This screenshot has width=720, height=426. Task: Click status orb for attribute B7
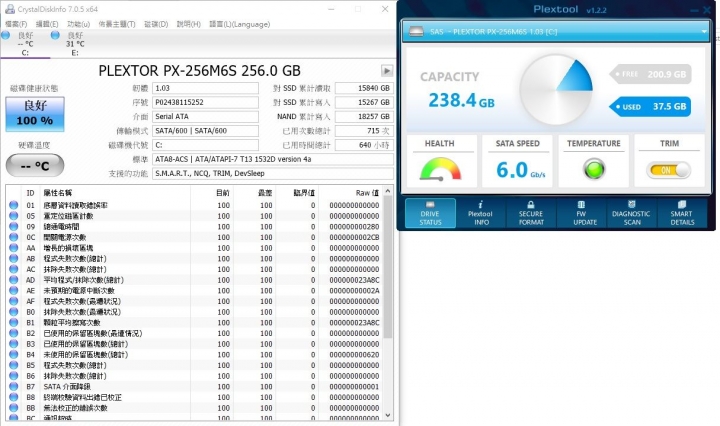click(x=14, y=387)
